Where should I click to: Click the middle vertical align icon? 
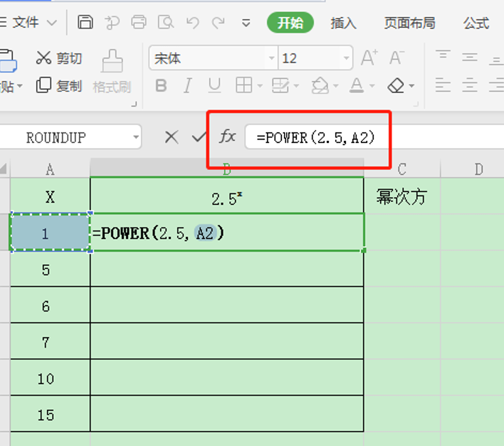click(x=470, y=58)
